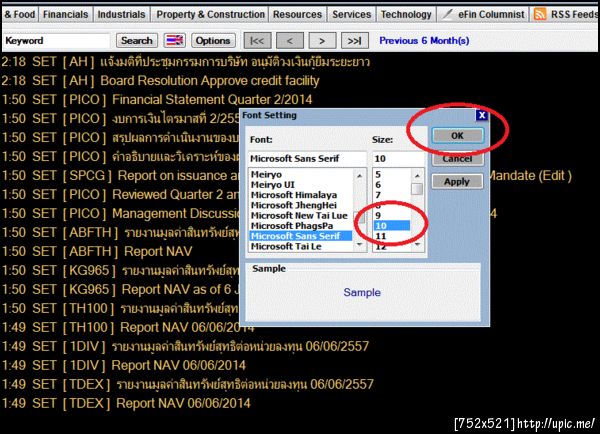Viewport: 600px width, 434px height.
Task: Open AH Board Resolution Approve credit facility news
Action: point(160,81)
